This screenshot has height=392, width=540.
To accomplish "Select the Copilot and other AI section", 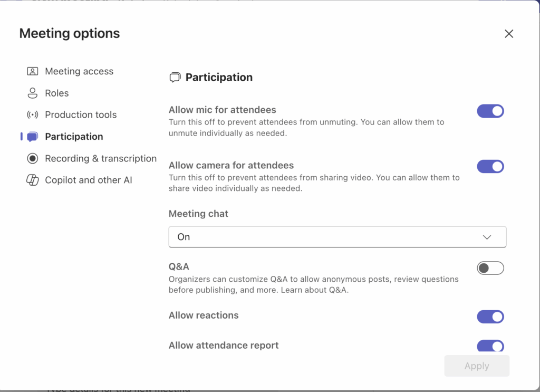I will tap(89, 180).
